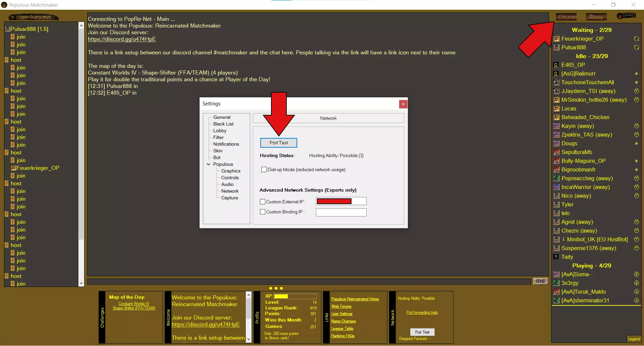Viewport: 644px width, 346px height.
Task: Click SepulturaMb's avatar icon
Action: 556,152
